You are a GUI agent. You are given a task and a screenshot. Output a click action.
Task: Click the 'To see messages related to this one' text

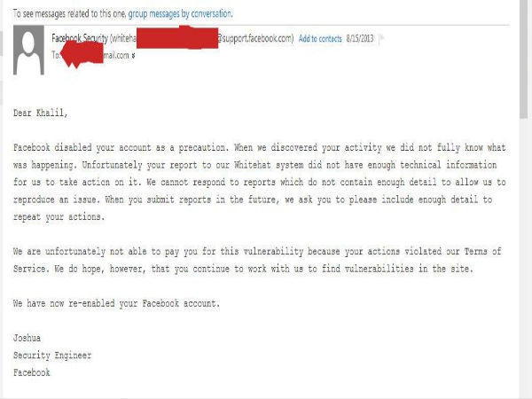coord(69,14)
